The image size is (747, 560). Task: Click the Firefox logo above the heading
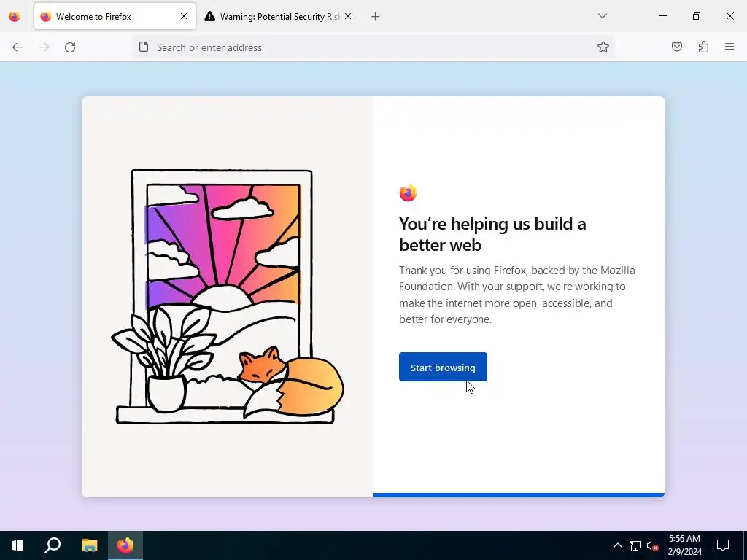[408, 192]
